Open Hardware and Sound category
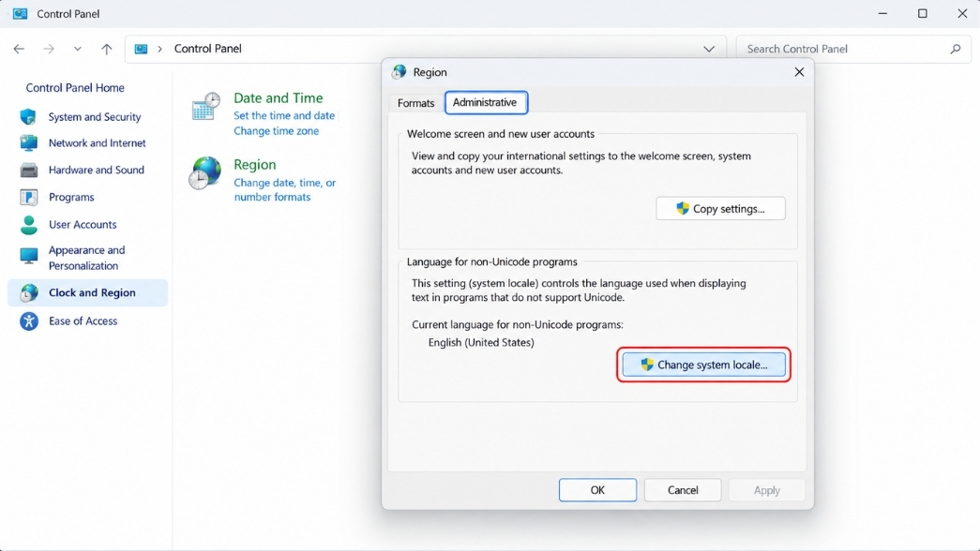This screenshot has width=980, height=551. point(97,170)
